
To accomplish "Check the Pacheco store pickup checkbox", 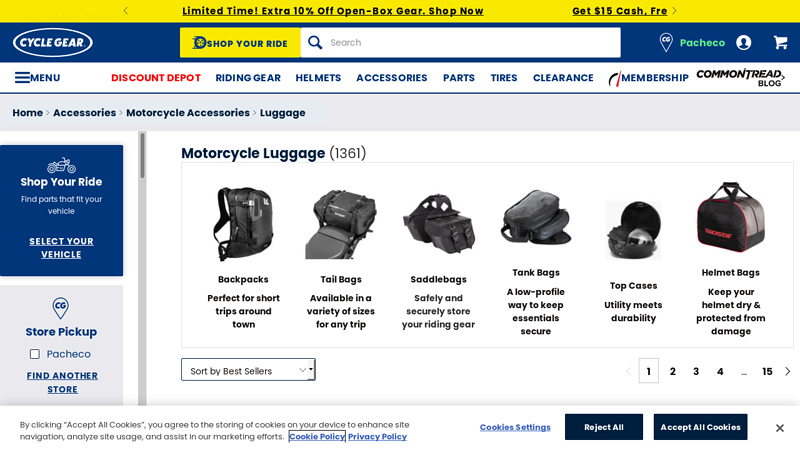I will coord(35,354).
